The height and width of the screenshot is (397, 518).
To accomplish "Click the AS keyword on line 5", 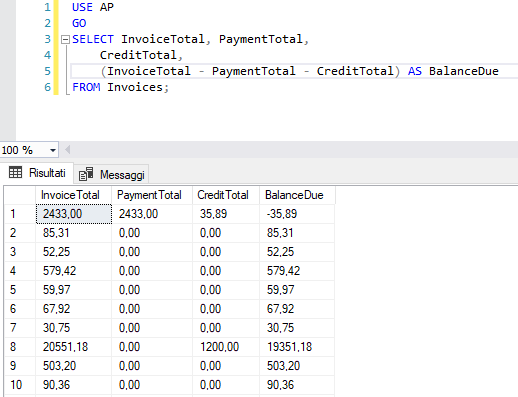I will pos(415,71).
